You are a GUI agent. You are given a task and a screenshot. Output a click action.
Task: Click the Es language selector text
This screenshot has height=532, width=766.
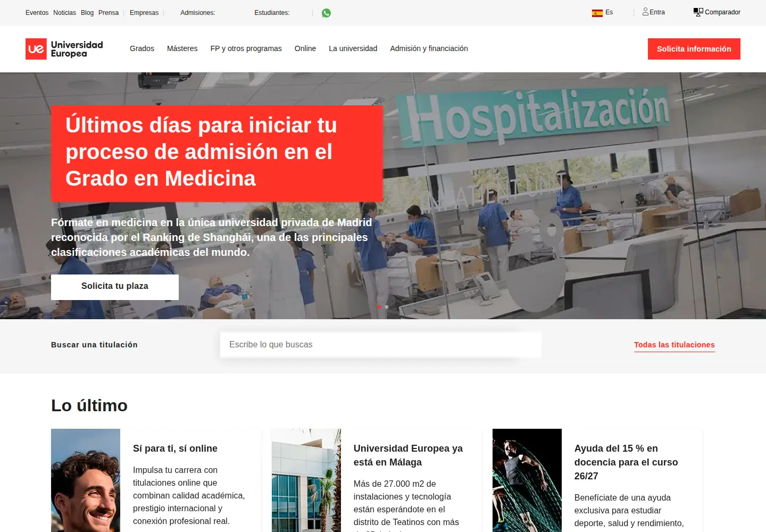click(609, 12)
